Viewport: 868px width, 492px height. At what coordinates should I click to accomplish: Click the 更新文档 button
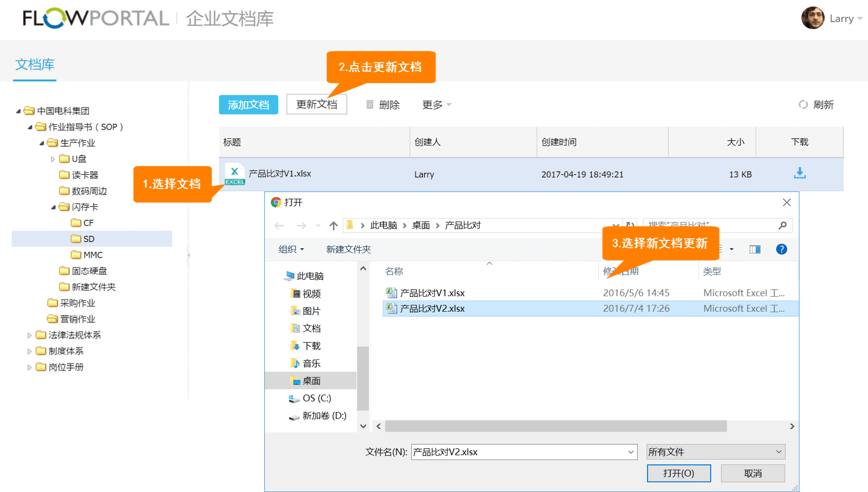tap(316, 105)
